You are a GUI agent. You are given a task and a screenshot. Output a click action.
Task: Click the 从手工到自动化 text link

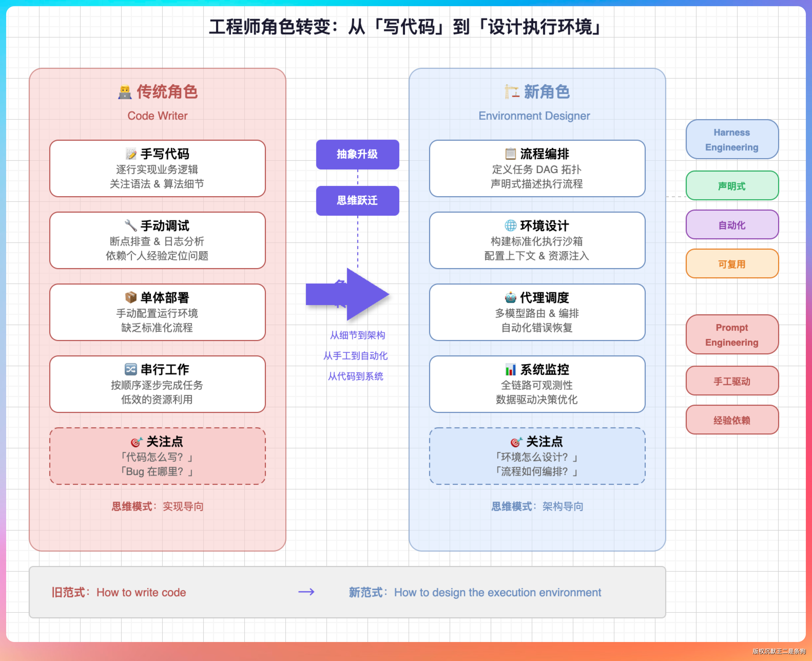click(355, 356)
